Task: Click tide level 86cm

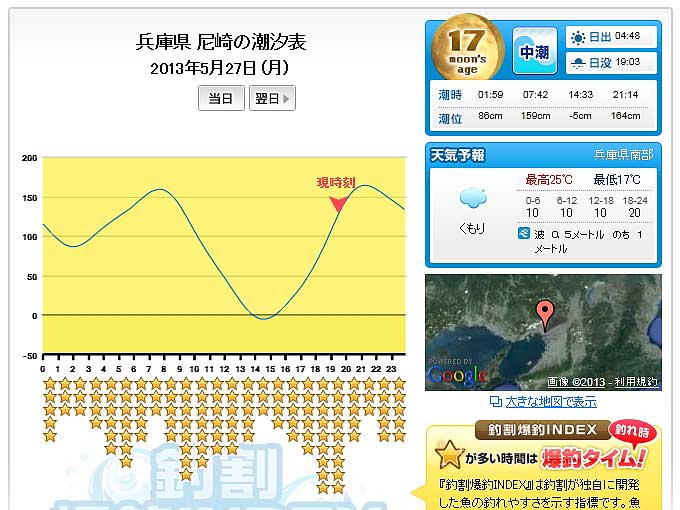Action: [x=490, y=116]
